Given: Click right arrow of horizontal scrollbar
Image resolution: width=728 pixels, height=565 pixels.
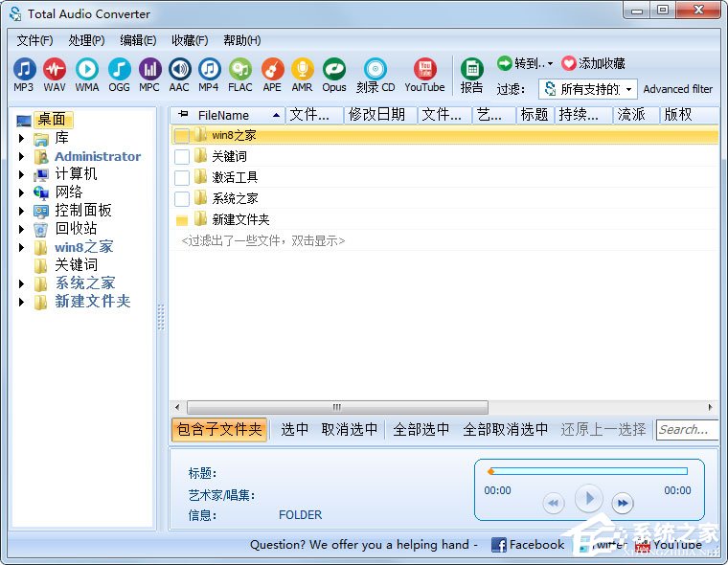Looking at the screenshot, I should (711, 407).
